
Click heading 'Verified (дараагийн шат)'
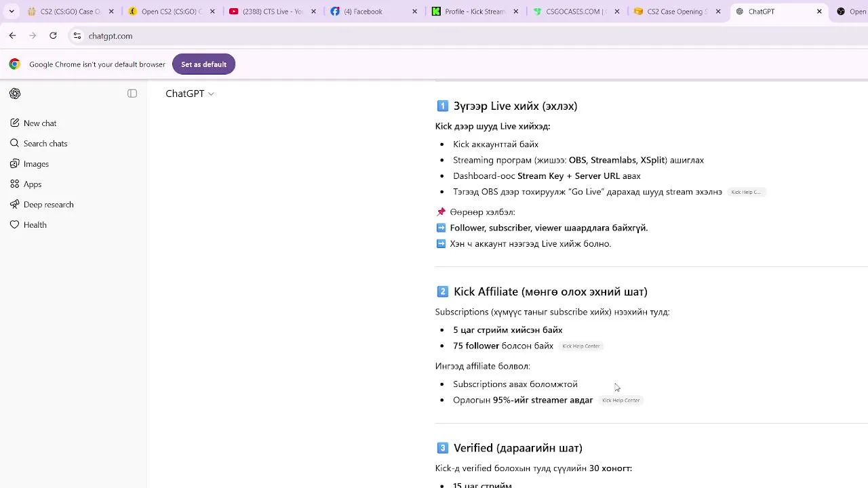coord(518,448)
